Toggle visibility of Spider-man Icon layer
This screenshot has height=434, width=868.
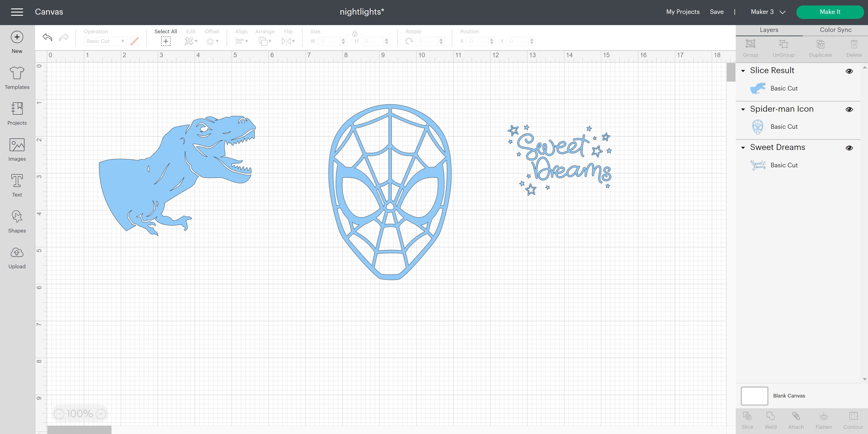click(x=849, y=109)
